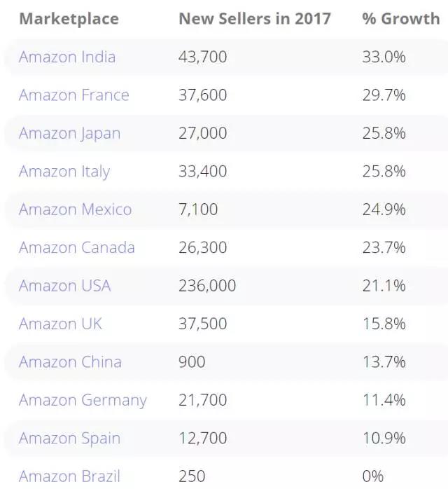Click the Amazon USA link
Image resolution: width=448 pixels, height=489 pixels.
point(64,286)
